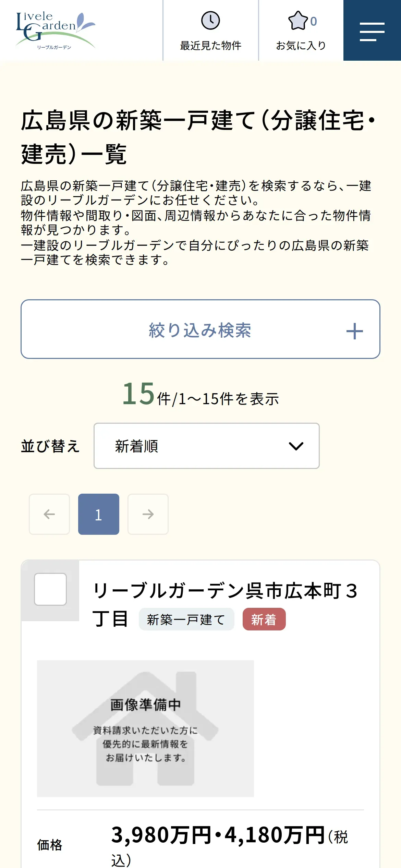Go to next page with right arrow
The height and width of the screenshot is (868, 401).
pos(148,514)
